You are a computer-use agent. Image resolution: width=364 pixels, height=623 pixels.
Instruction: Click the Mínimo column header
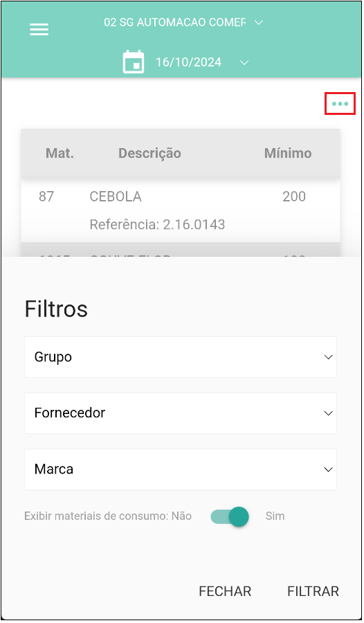(288, 153)
